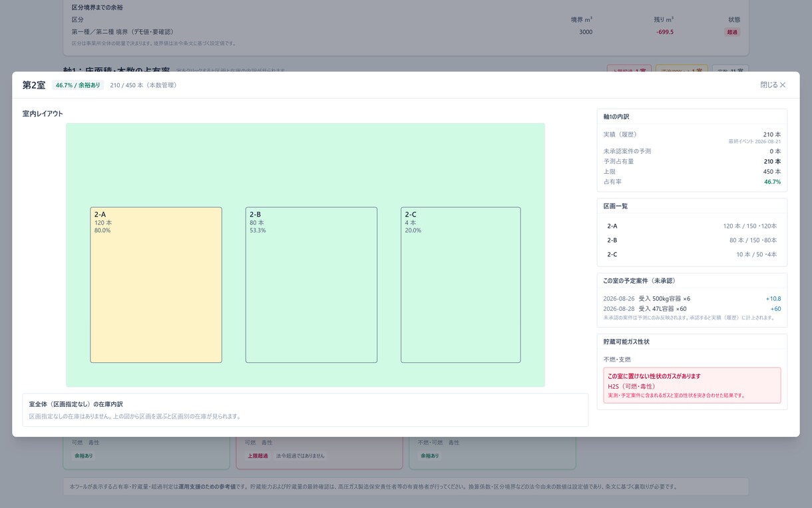Click the 上限超過 badge in background card

[258, 456]
